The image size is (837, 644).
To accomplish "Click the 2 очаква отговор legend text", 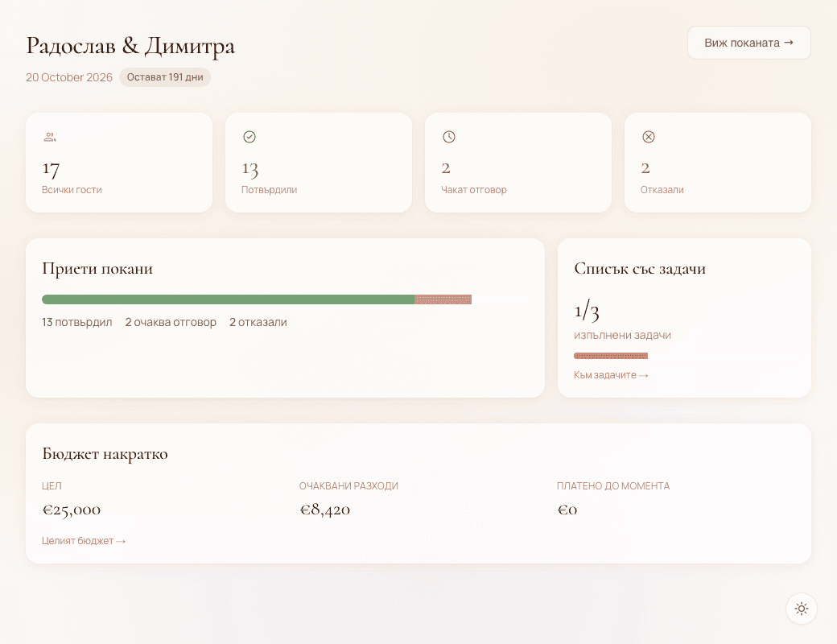I will (171, 322).
